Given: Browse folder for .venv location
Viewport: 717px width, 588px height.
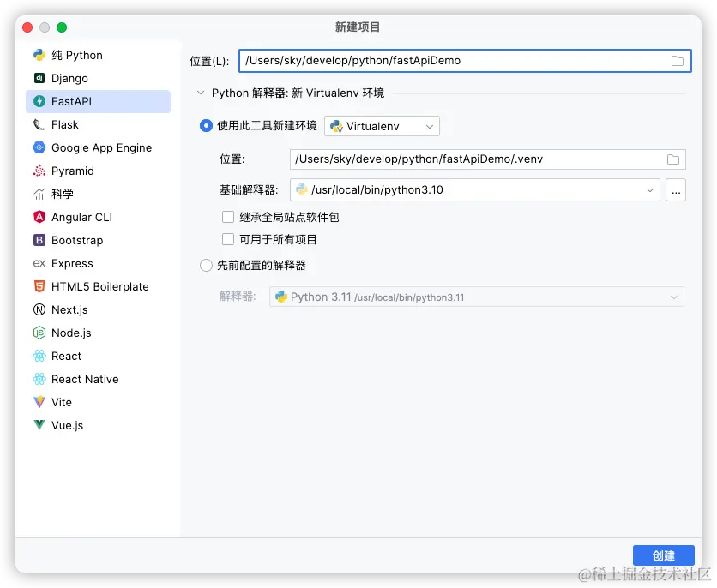Looking at the screenshot, I should coord(673,159).
